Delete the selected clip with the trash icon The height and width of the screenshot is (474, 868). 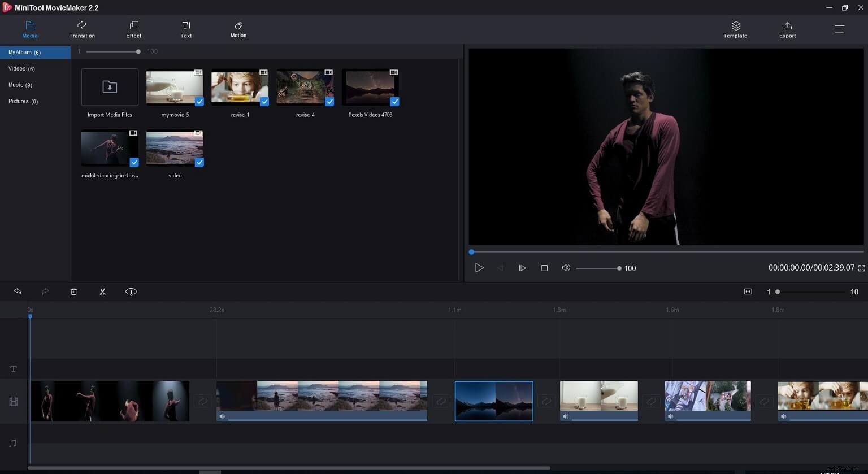pos(73,292)
